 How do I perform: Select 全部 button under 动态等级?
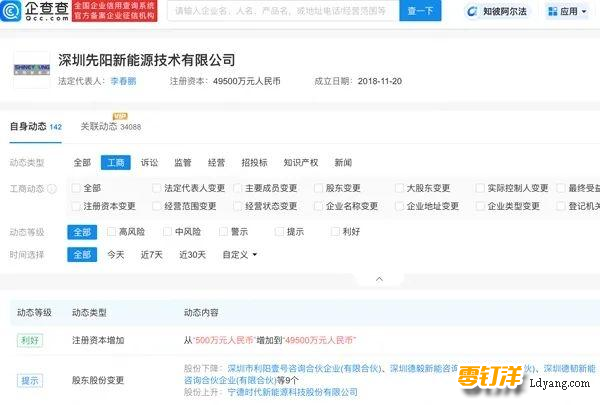(82, 232)
